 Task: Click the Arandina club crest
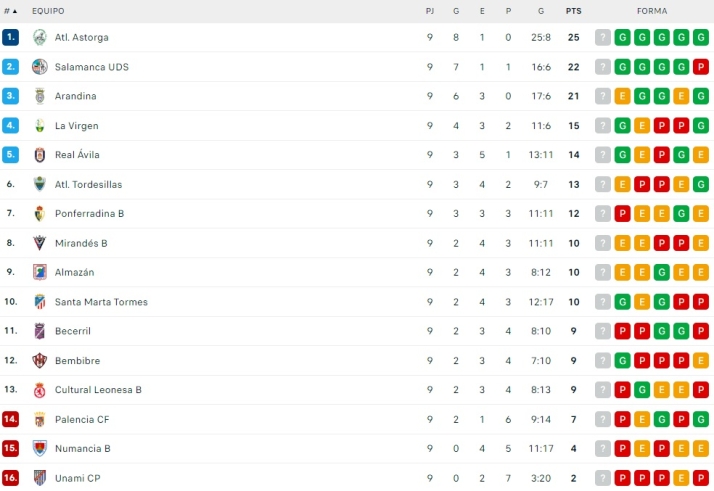tap(40, 96)
